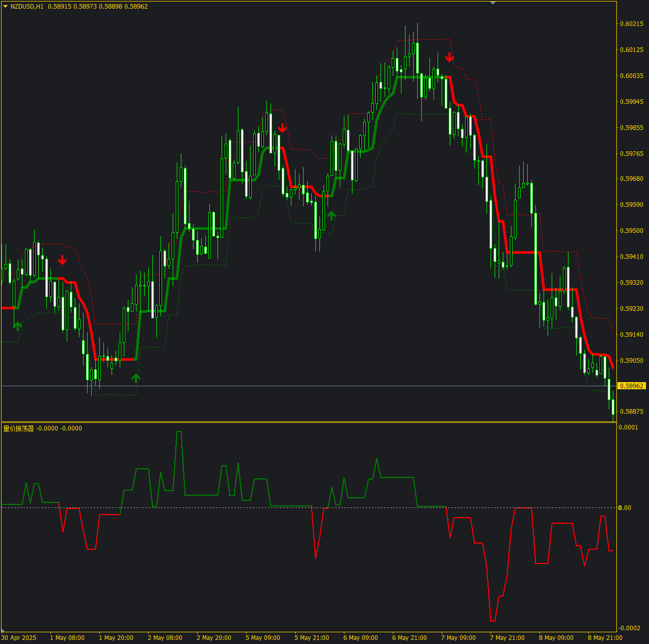
Task: Click the 5 May 09:00 time label
Action: [263, 637]
